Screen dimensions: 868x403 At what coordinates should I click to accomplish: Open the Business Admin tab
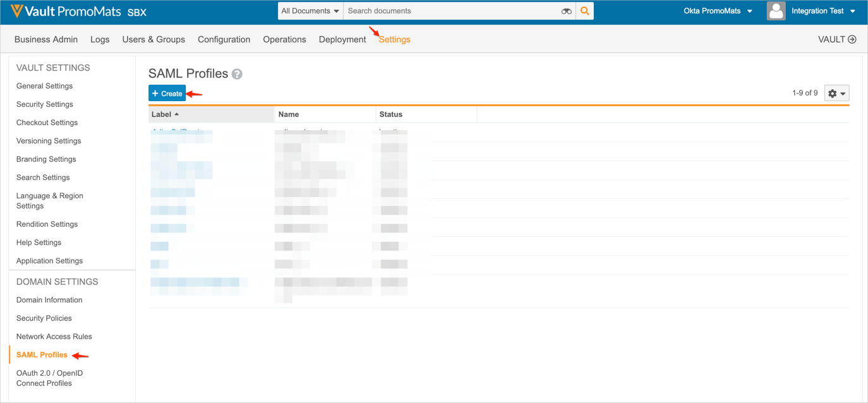(46, 39)
